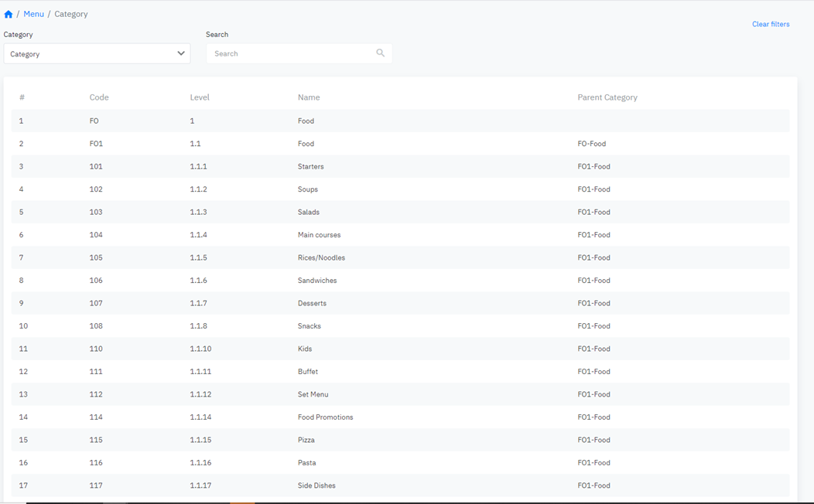Click level 1.1.7 cell
This screenshot has height=504, width=814.
point(198,303)
